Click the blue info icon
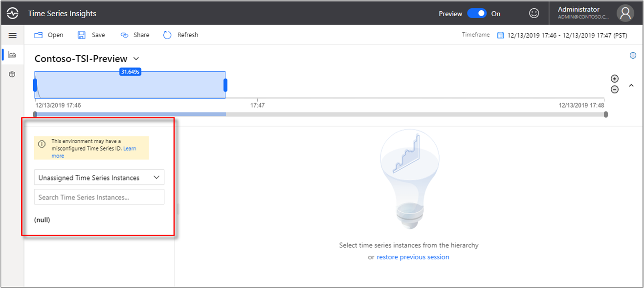The image size is (644, 288). tap(633, 55)
